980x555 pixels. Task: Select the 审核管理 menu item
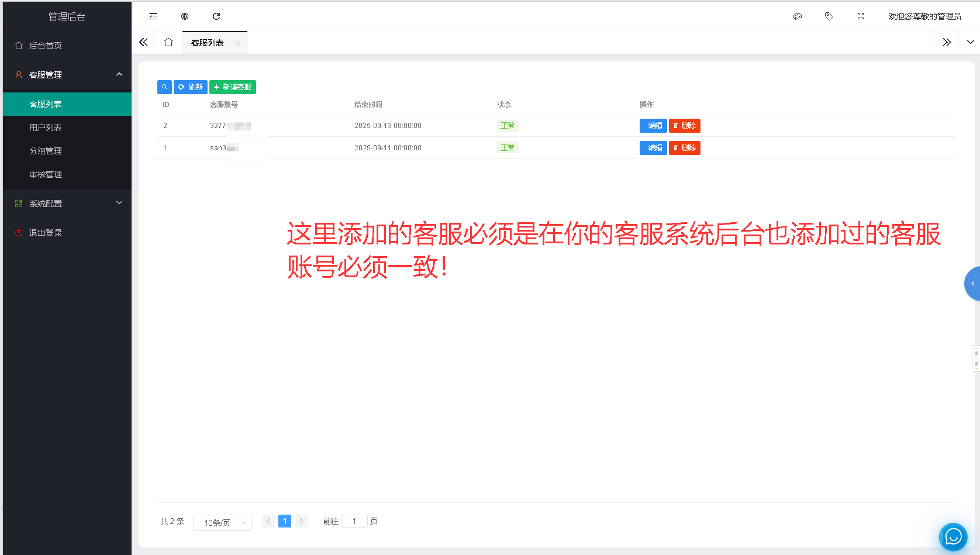46,174
